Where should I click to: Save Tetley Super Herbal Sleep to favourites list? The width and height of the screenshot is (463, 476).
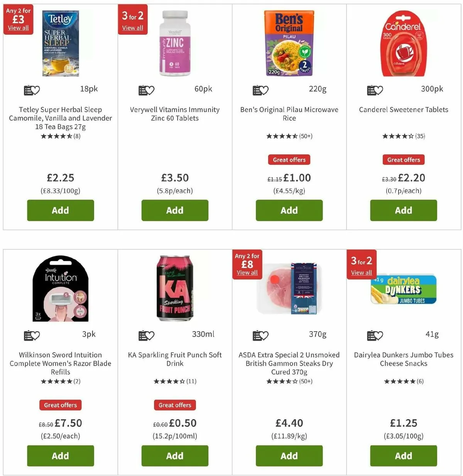coord(32,90)
